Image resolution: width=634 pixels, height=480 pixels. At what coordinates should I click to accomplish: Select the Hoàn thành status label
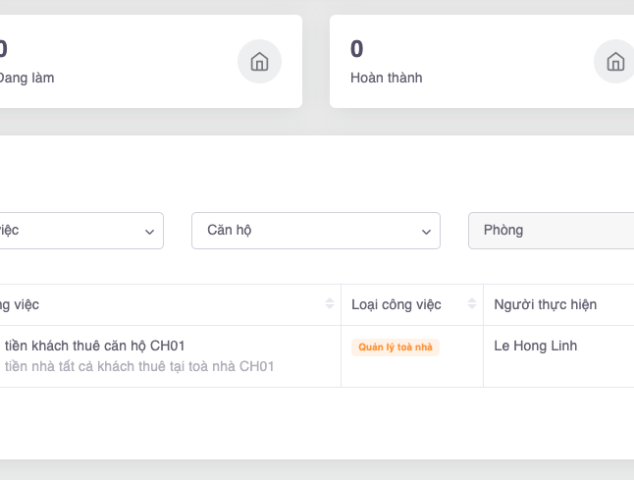pyautogui.click(x=386, y=79)
